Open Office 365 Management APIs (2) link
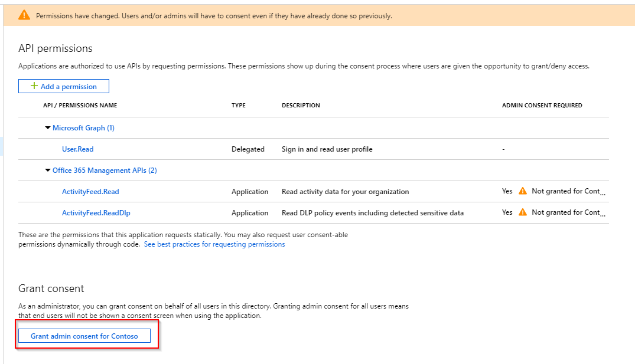The image size is (635, 364). [x=105, y=170]
